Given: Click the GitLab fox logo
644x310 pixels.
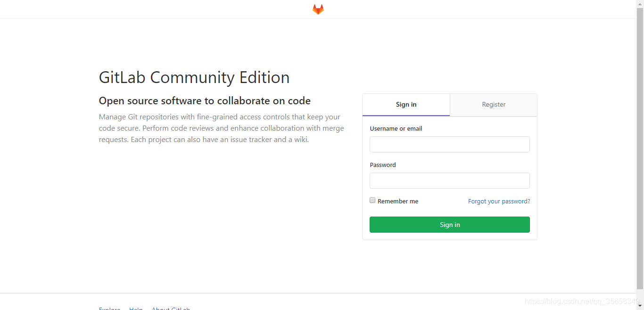Looking at the screenshot, I should [318, 9].
